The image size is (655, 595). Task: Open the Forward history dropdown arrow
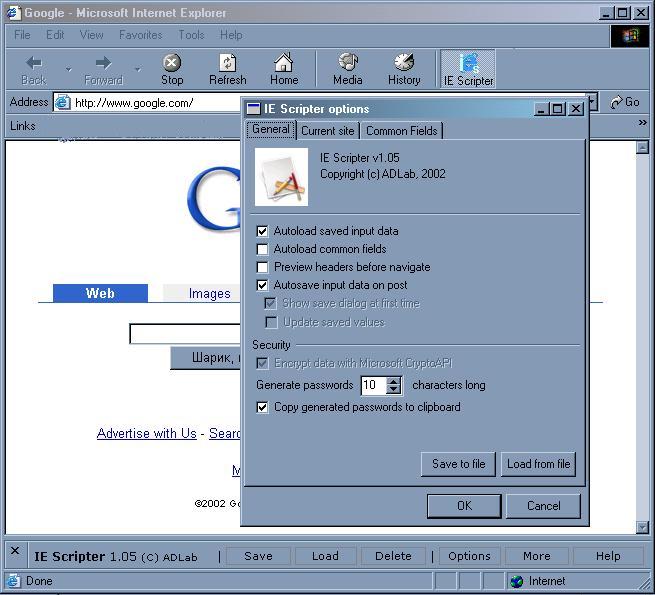tap(137, 69)
